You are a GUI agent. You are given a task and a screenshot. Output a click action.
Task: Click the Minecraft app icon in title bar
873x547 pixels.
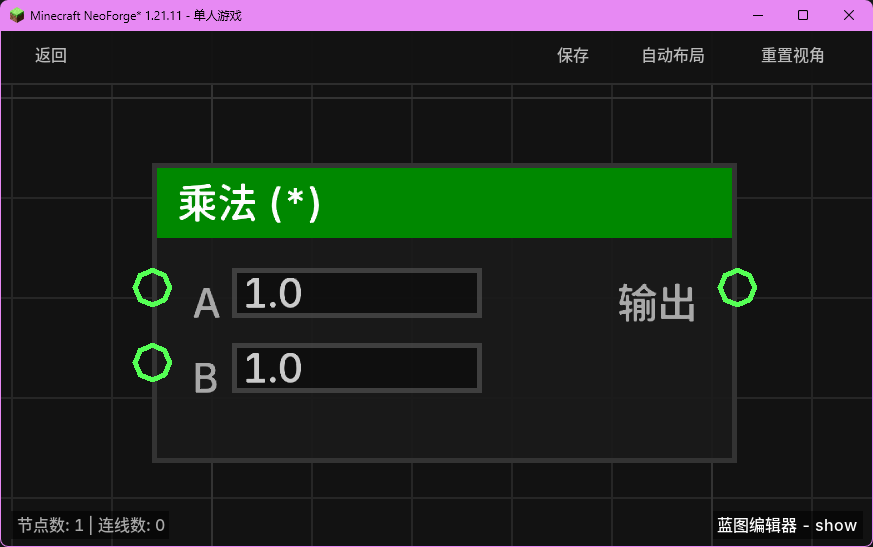[17, 16]
